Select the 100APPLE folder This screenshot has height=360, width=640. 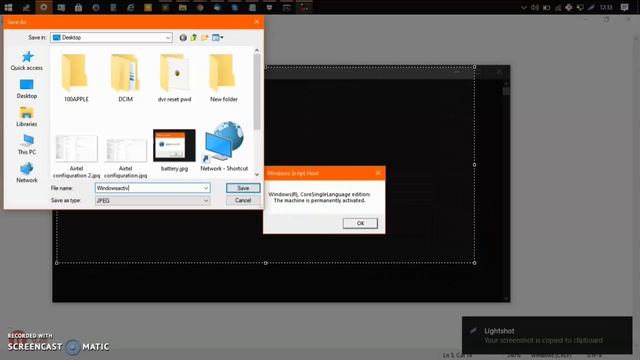point(76,78)
